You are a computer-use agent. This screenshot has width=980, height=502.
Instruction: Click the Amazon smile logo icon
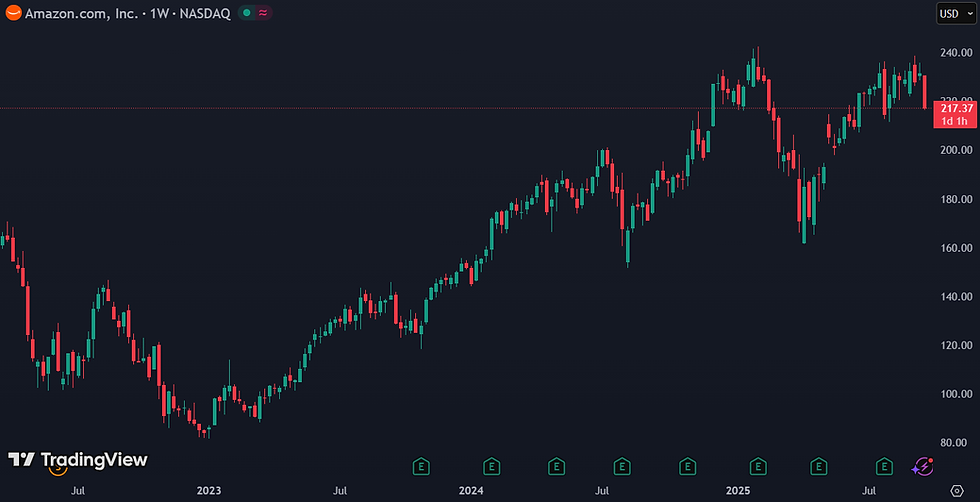click(x=13, y=13)
